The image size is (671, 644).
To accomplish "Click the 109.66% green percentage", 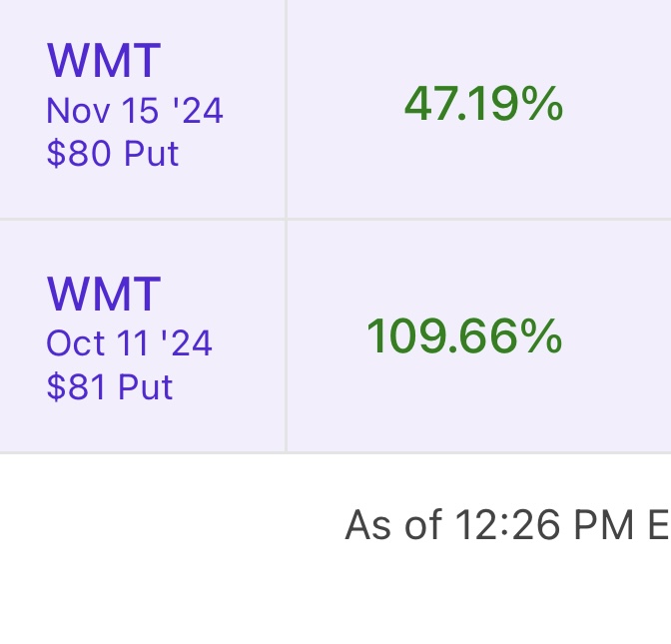I will click(x=464, y=336).
